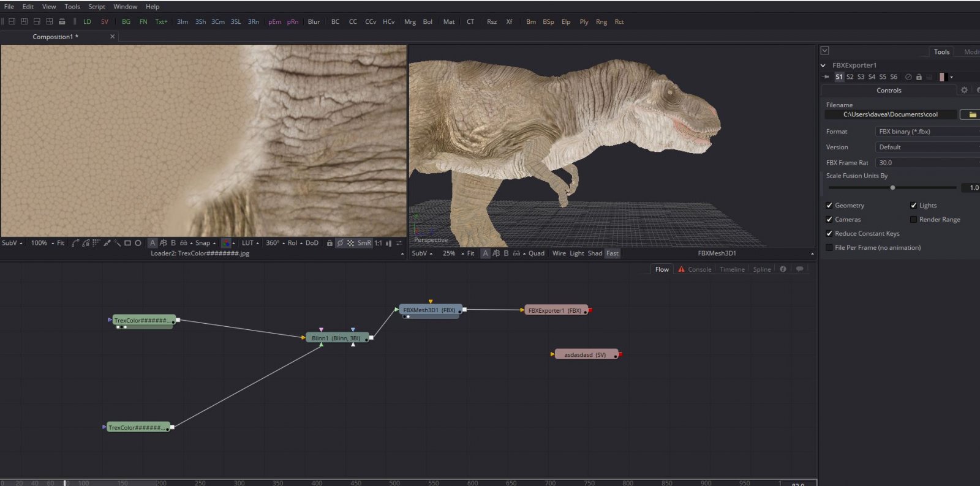Toggle Wire mode in the 3D viewer

tap(559, 253)
